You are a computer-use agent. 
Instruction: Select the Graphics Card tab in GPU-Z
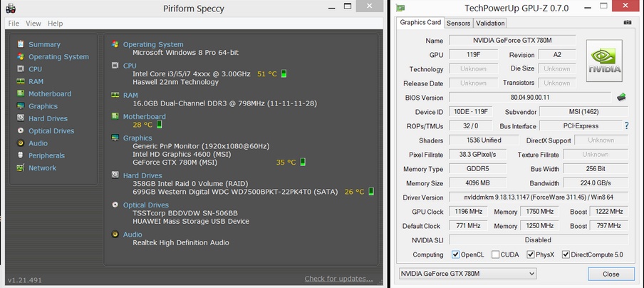(420, 22)
